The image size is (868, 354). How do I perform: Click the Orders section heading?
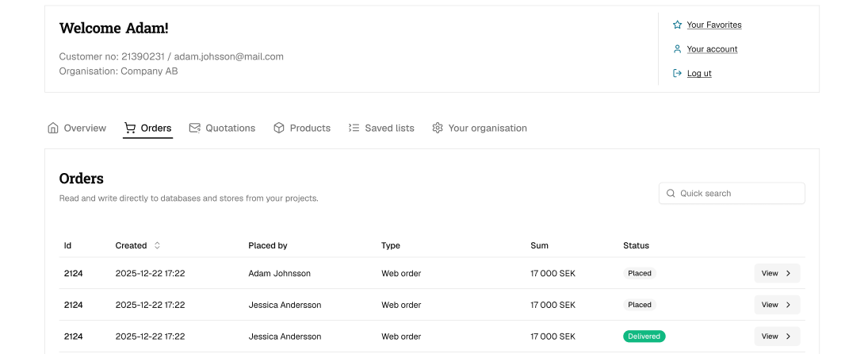(x=82, y=179)
